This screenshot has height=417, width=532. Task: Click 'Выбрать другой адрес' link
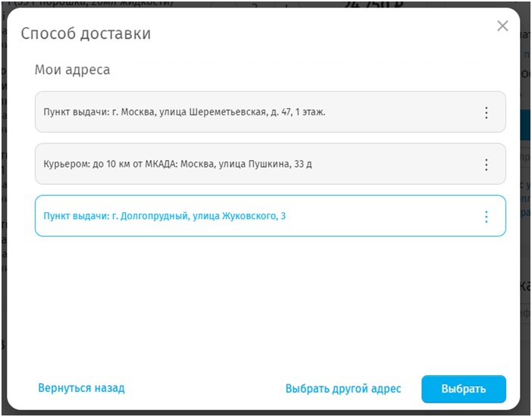click(x=343, y=389)
